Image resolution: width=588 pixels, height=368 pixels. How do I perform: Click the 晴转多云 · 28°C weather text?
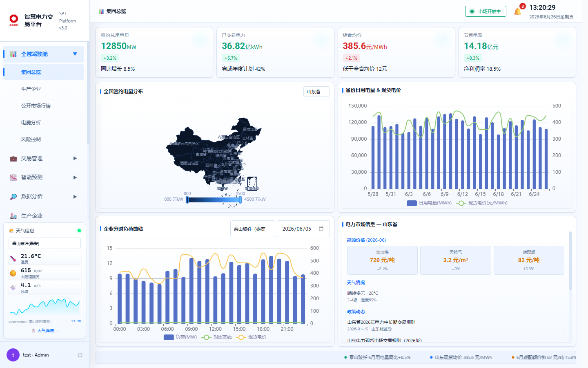363,293
